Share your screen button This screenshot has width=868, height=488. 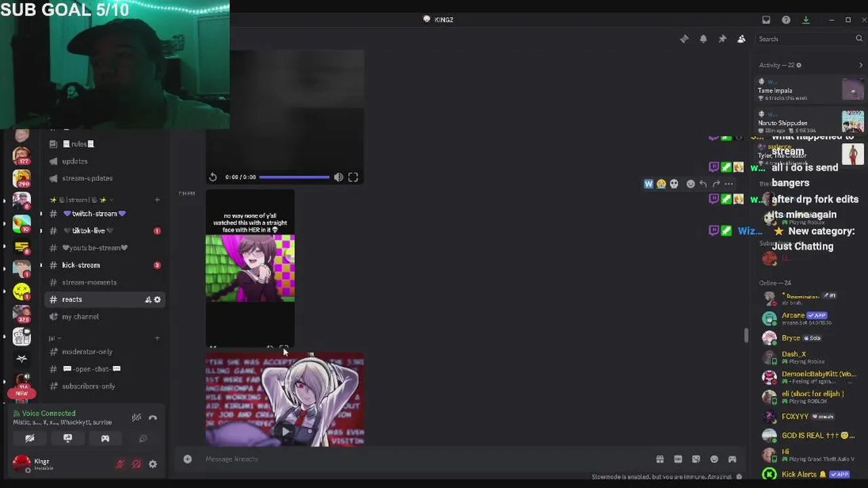pos(68,439)
